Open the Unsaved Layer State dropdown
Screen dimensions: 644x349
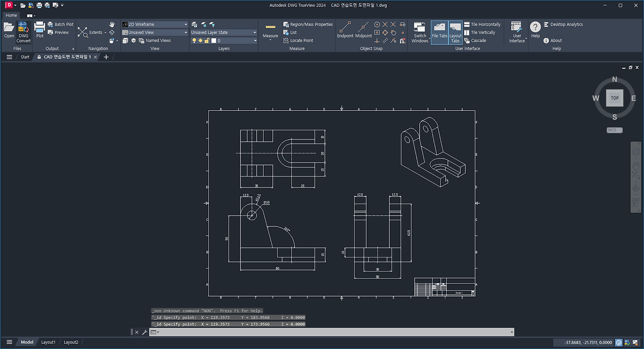coord(224,32)
